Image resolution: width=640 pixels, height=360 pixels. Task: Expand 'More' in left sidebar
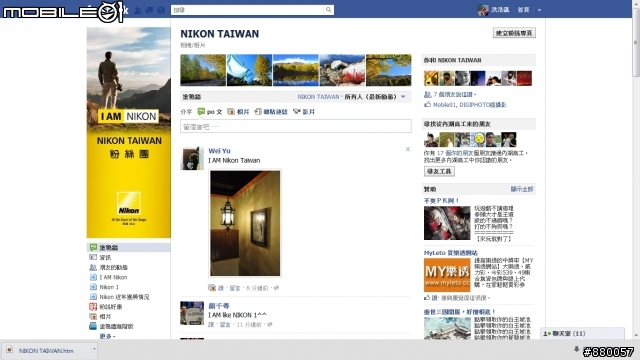[x=107, y=336]
